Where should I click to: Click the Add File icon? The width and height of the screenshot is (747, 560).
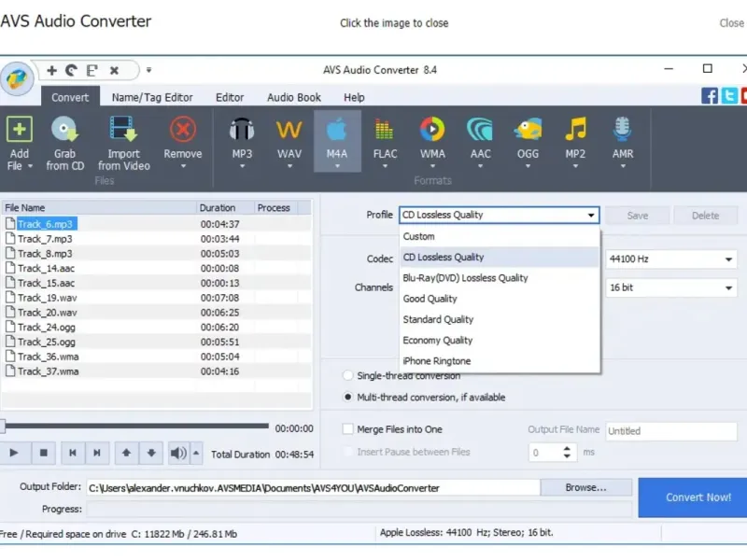[x=20, y=130]
